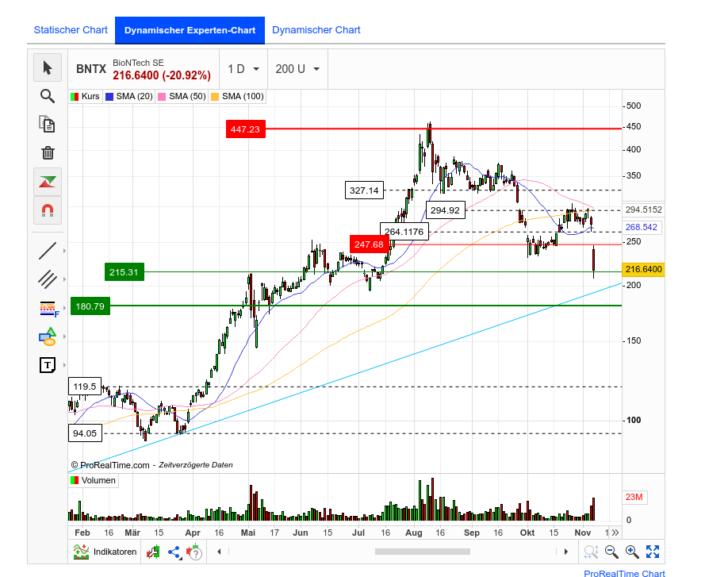This screenshot has width=728, height=577.
Task: Toggle the SMA (20) curve visibility
Action: click(128, 96)
